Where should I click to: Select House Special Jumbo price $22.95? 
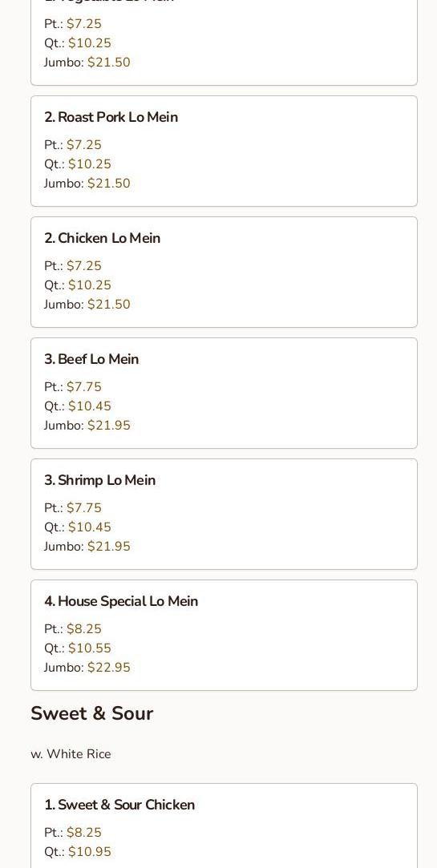pos(109,668)
